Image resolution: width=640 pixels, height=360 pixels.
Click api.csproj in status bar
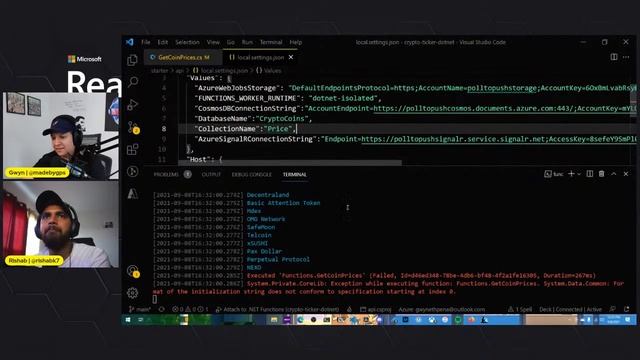pyautogui.click(x=376, y=309)
